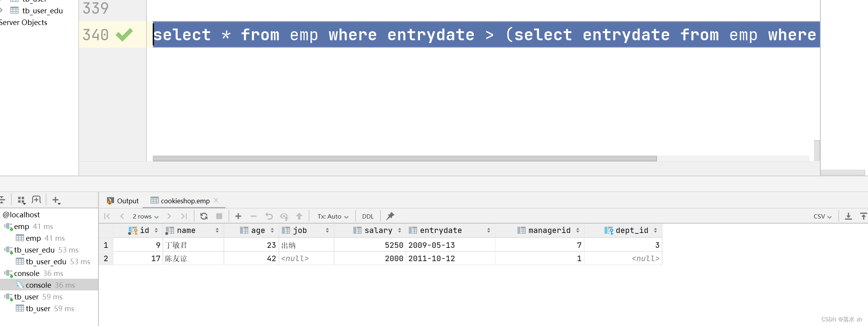Click the entrydate cell 2011-10-12
868x326 pixels.
[x=450, y=258]
